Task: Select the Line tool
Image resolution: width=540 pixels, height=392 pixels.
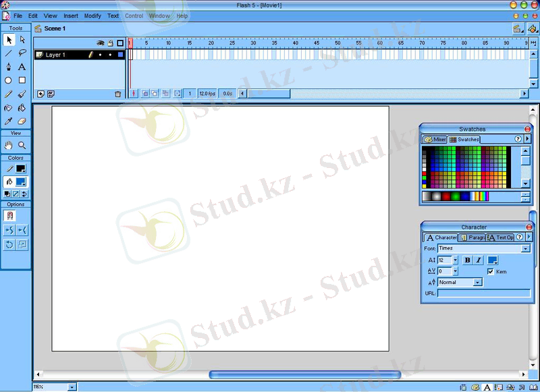Action: pos(9,53)
